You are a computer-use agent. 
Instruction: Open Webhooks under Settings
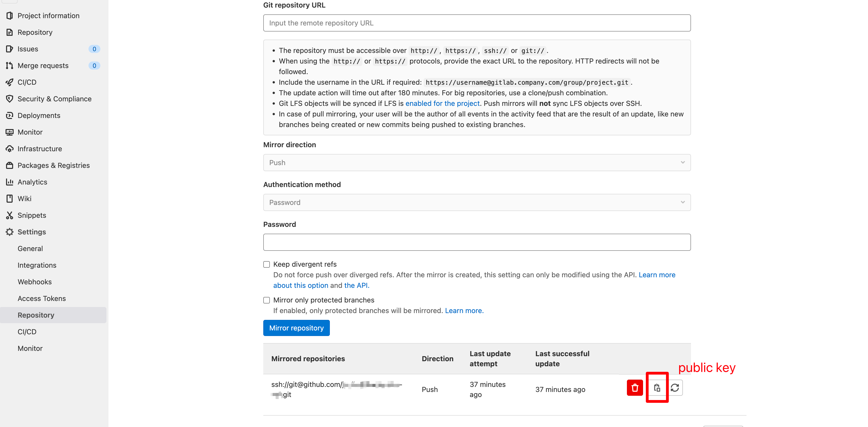point(34,282)
